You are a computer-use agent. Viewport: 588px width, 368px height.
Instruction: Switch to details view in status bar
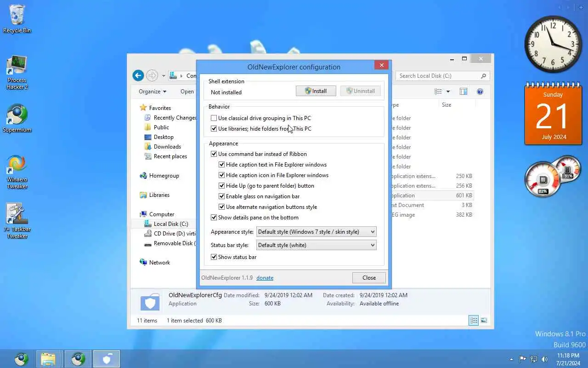tap(474, 320)
